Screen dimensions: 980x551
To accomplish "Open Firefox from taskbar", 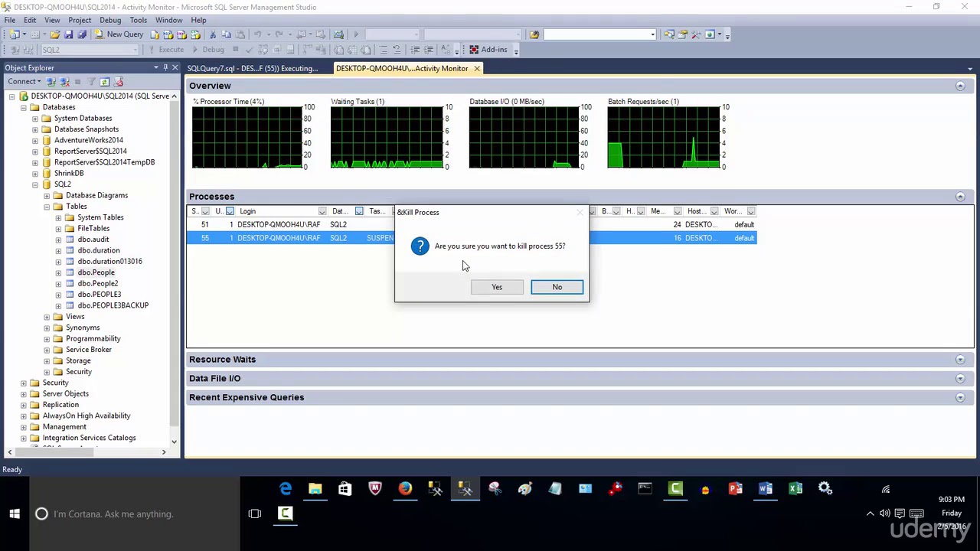I will (x=405, y=488).
